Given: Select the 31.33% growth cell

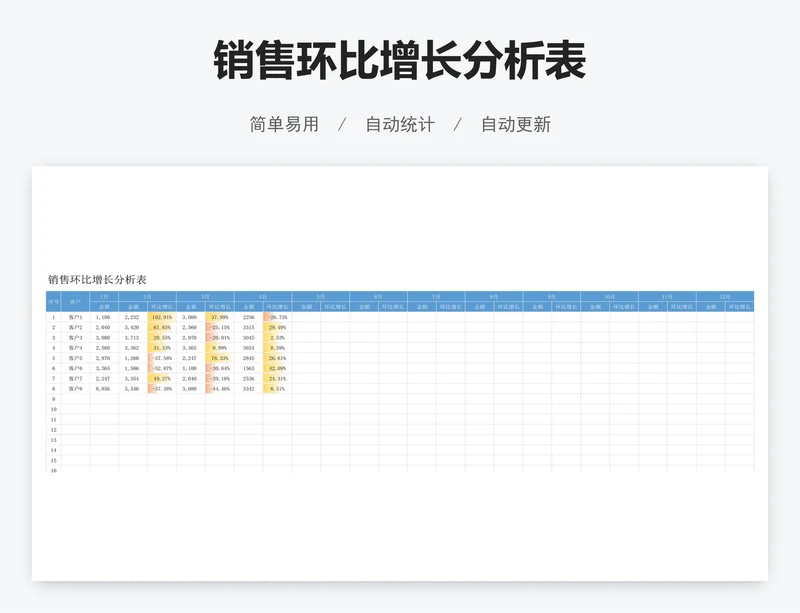Looking at the screenshot, I should click(x=162, y=348).
